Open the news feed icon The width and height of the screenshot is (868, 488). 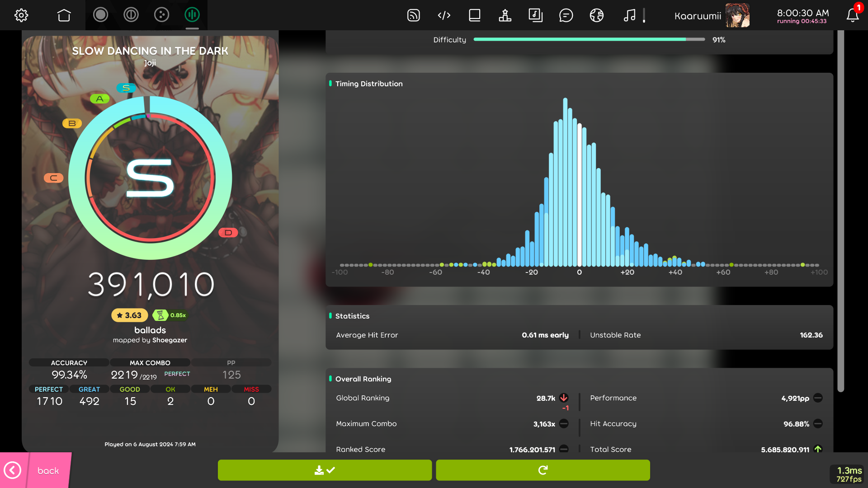tap(413, 15)
